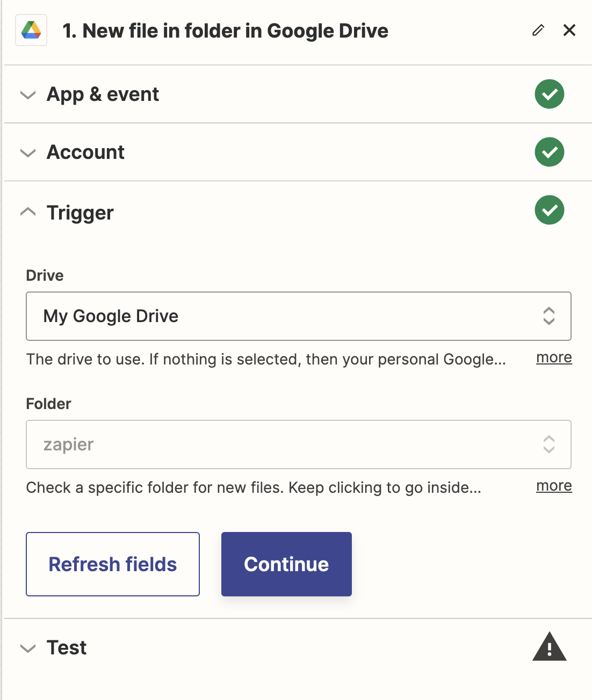Click the warning triangle beside Test
The height and width of the screenshot is (700, 592).
550,647
